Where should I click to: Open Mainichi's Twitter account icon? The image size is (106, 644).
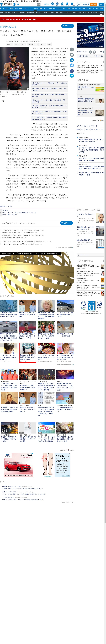click(x=94, y=52)
